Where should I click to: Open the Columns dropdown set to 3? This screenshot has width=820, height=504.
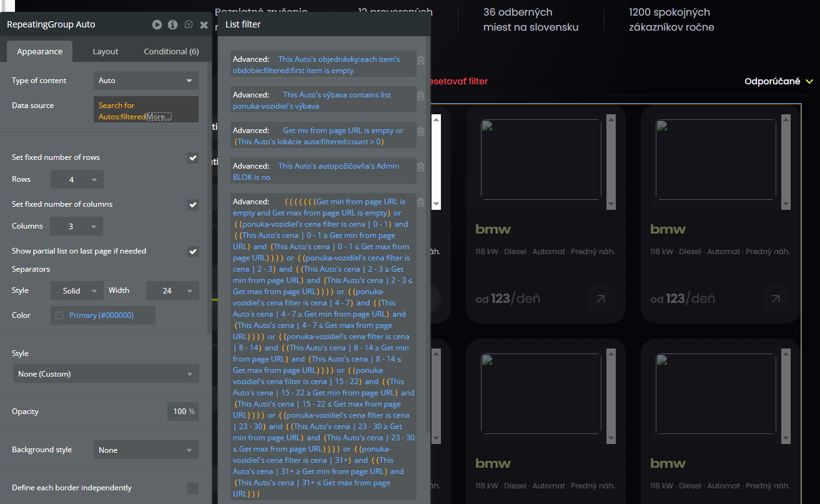point(77,226)
